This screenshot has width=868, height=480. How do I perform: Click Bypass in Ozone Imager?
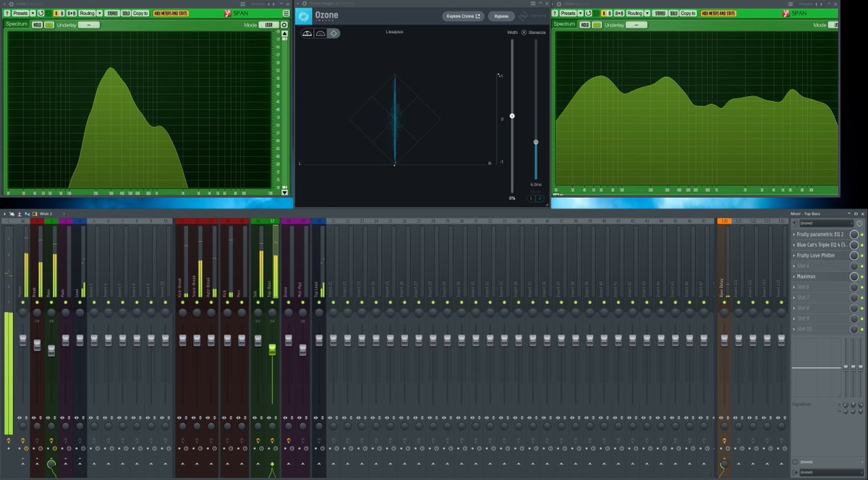[501, 16]
